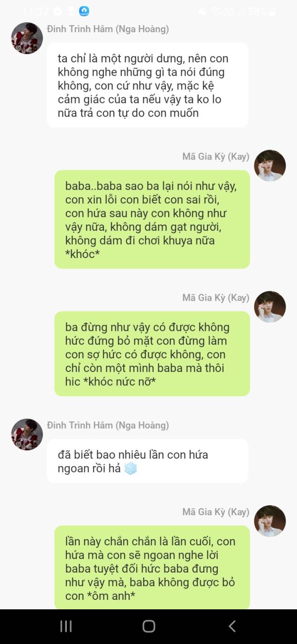Tap the battery indicator in status bar
Image resolution: width=297 pixels, height=644 pixels.
(272, 12)
